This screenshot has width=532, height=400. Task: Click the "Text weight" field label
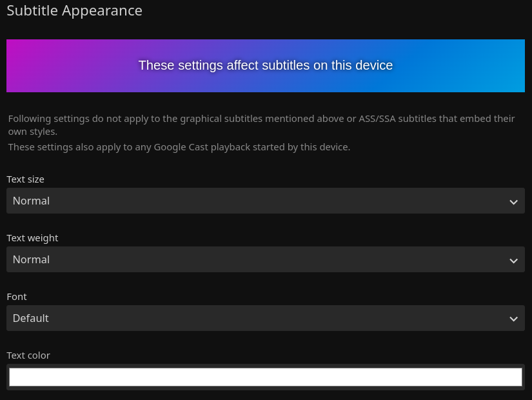[x=32, y=238]
